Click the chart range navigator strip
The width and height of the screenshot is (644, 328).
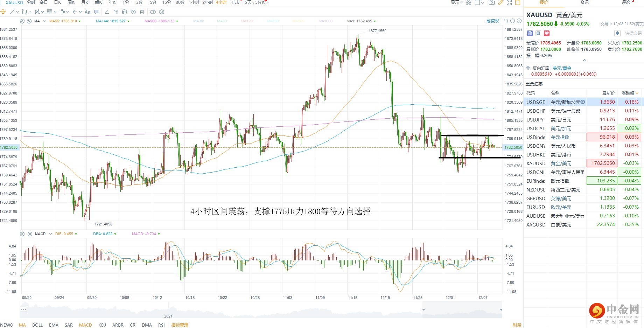[261, 310]
